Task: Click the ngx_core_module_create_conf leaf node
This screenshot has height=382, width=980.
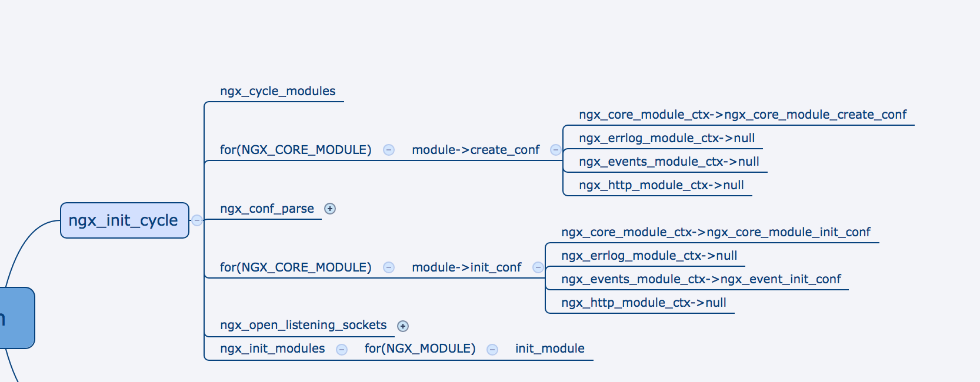Action: tap(742, 115)
